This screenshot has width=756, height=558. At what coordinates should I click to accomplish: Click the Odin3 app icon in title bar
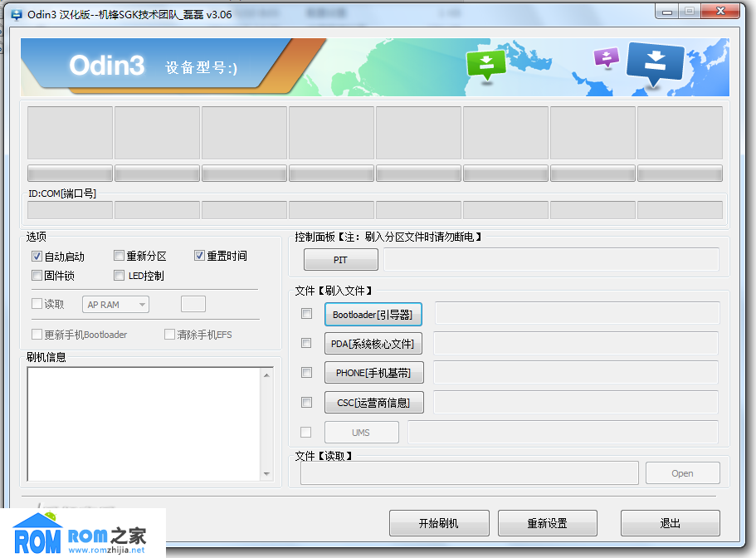tap(17, 15)
